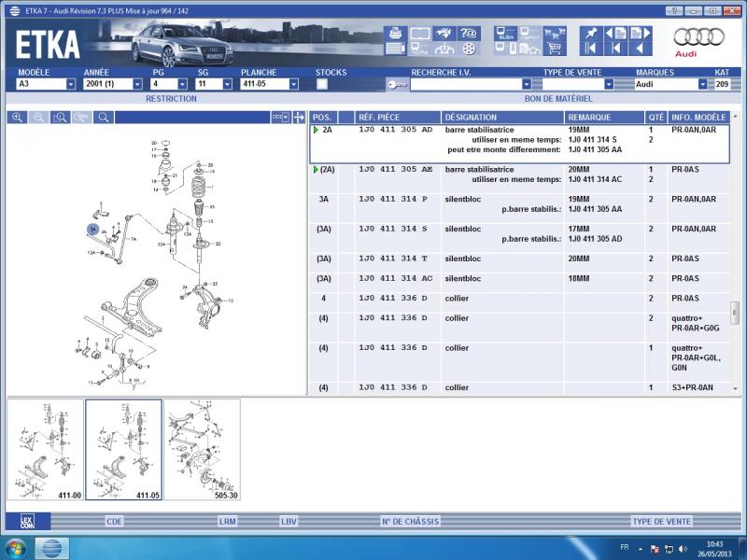This screenshot has height=560, width=747.
Task: Click the pushpin icon
Action: pos(591,34)
